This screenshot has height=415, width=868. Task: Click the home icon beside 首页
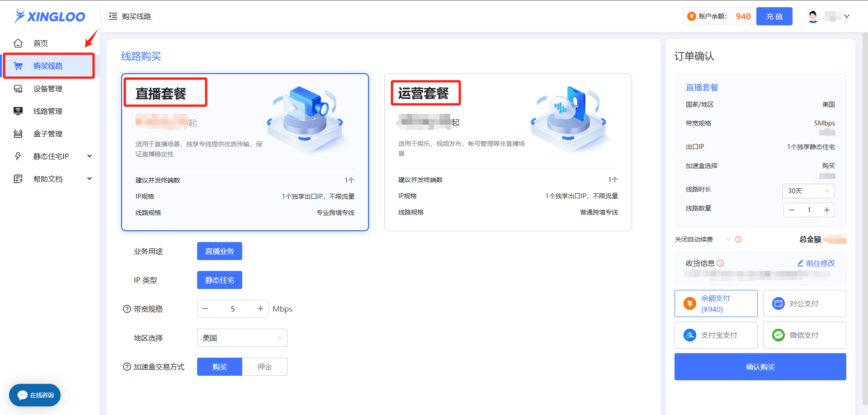[x=18, y=43]
